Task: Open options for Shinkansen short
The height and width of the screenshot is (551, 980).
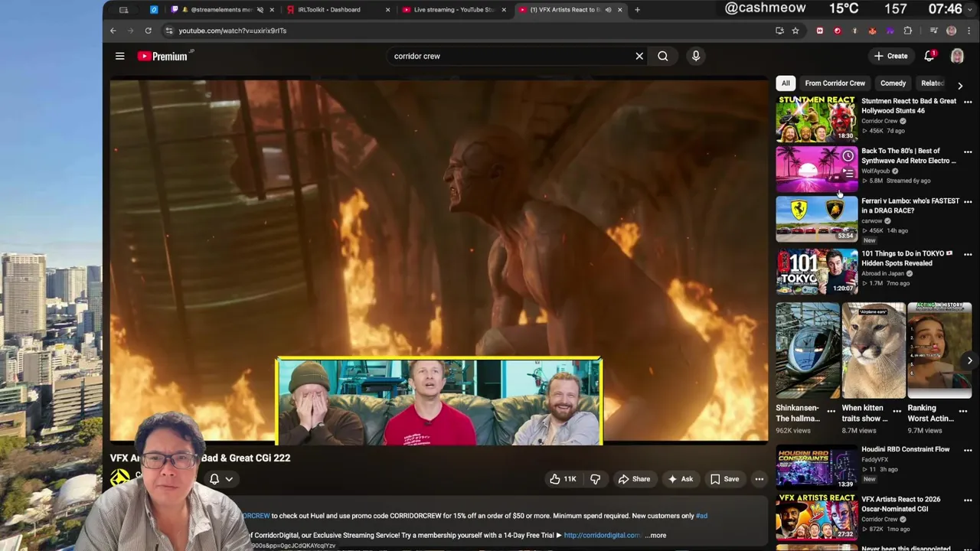Action: pyautogui.click(x=831, y=411)
